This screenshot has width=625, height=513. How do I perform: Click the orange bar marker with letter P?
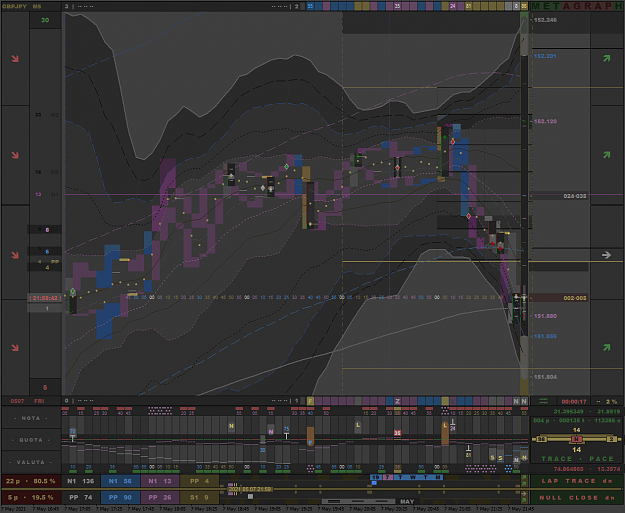(310, 437)
